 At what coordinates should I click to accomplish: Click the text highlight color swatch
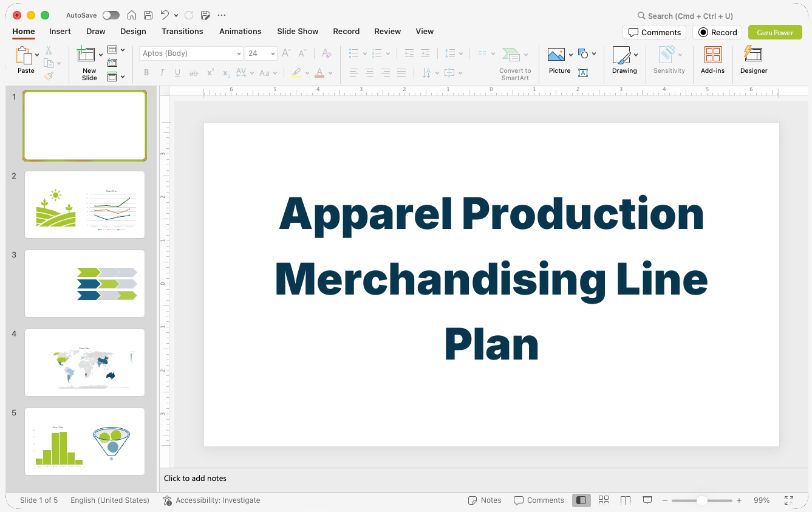coord(296,73)
